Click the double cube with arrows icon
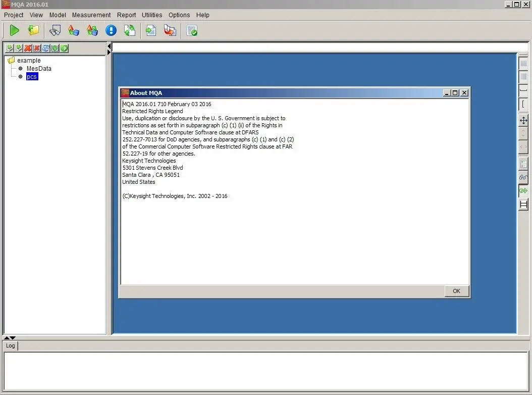The image size is (532, 395). click(92, 31)
